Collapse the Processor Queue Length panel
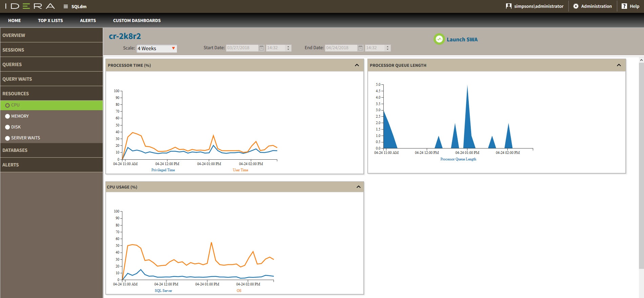 619,65
